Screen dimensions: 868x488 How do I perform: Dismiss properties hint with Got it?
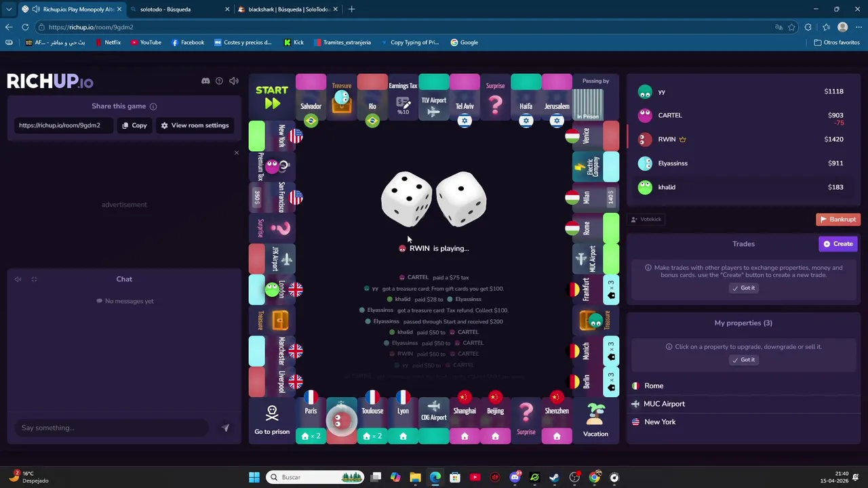click(x=743, y=360)
